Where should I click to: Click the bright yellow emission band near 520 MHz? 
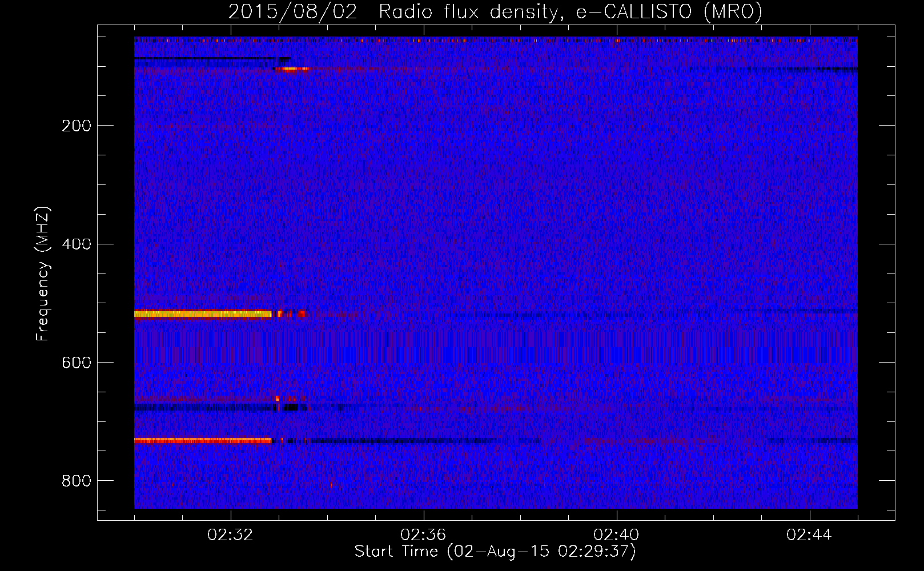tap(203, 313)
